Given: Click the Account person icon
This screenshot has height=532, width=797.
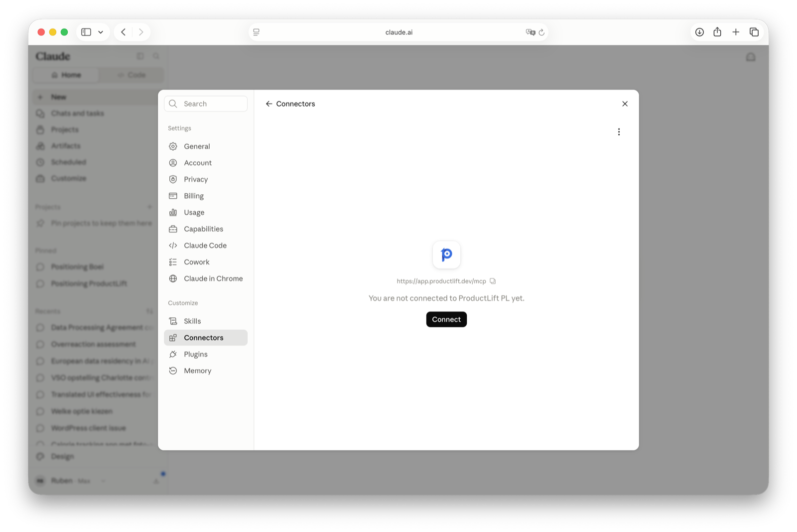Looking at the screenshot, I should (x=173, y=163).
